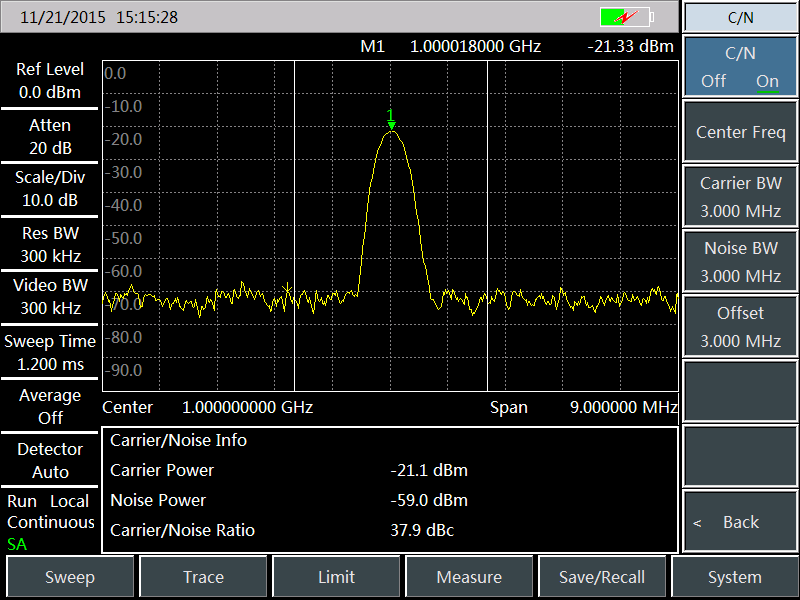Open the Sweep menu

70,577
